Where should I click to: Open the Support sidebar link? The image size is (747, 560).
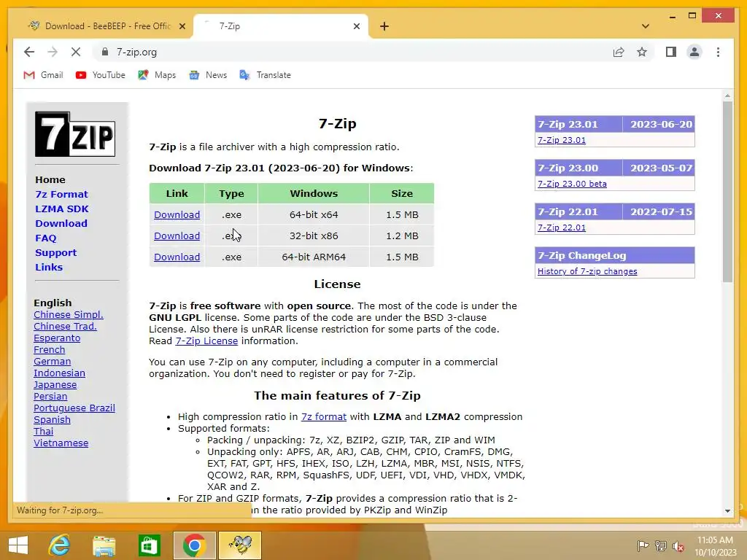coord(55,252)
